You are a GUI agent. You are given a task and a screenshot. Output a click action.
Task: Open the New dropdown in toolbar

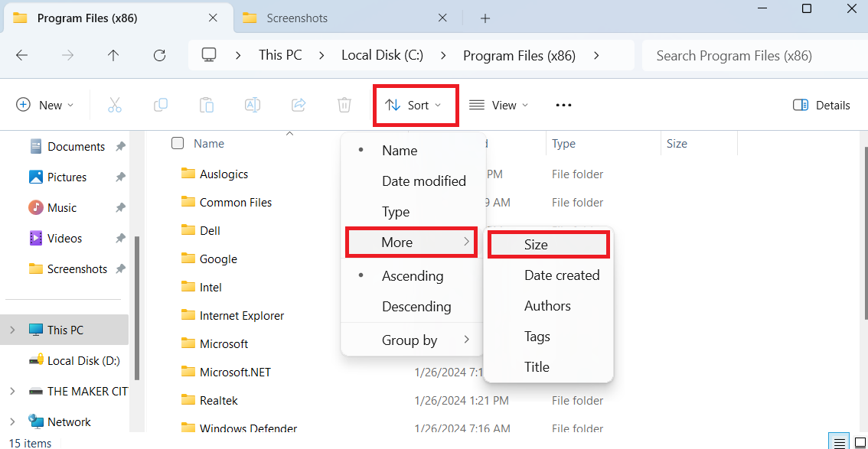pyautogui.click(x=45, y=105)
